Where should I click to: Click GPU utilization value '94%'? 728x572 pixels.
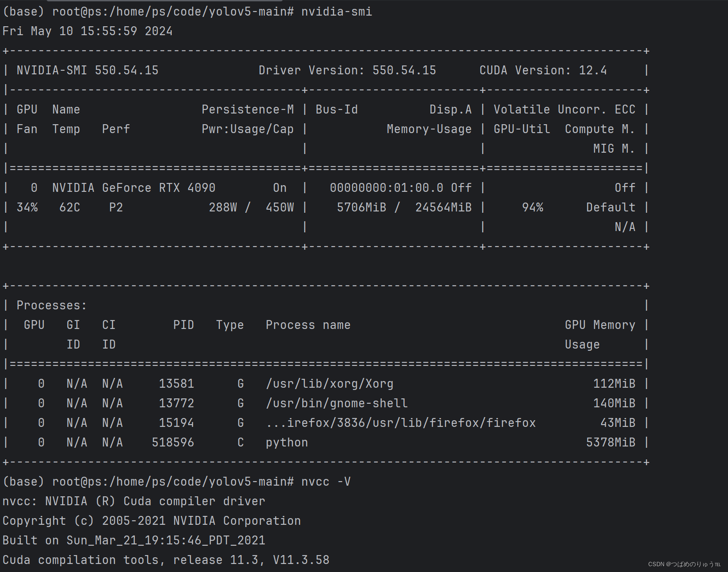tap(533, 207)
